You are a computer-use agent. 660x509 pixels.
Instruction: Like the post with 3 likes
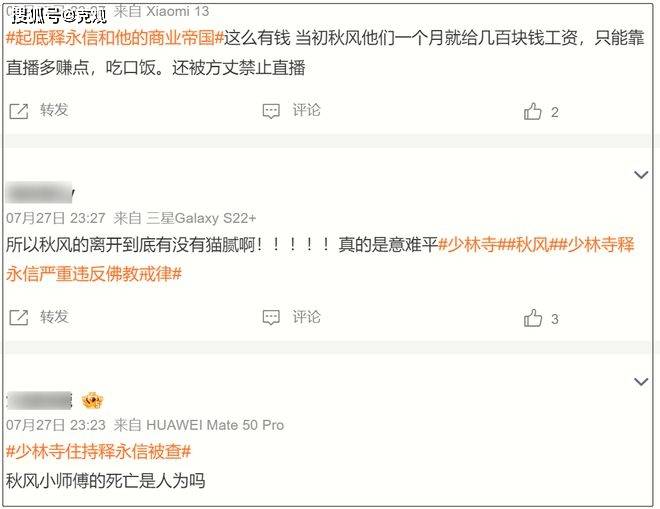pos(532,318)
